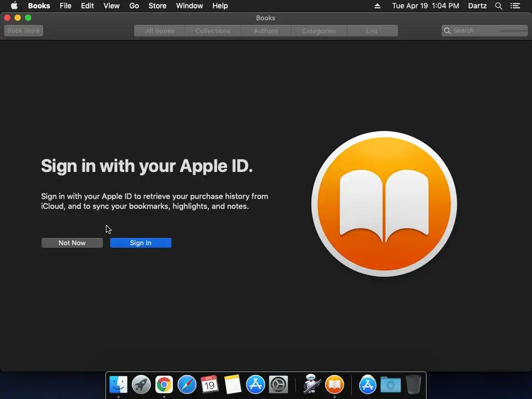The image size is (532, 399).
Task: Open App Store icon beside the Downloads folder
Action: pyautogui.click(x=367, y=385)
